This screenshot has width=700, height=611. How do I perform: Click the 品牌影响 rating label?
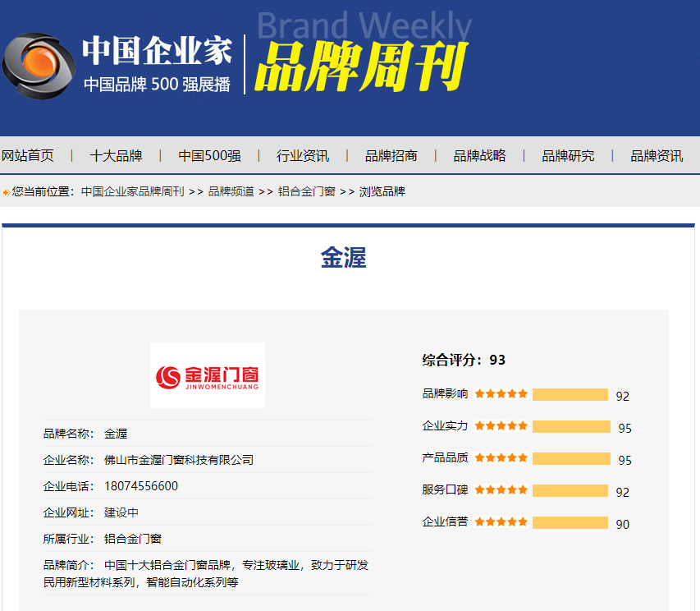(445, 393)
